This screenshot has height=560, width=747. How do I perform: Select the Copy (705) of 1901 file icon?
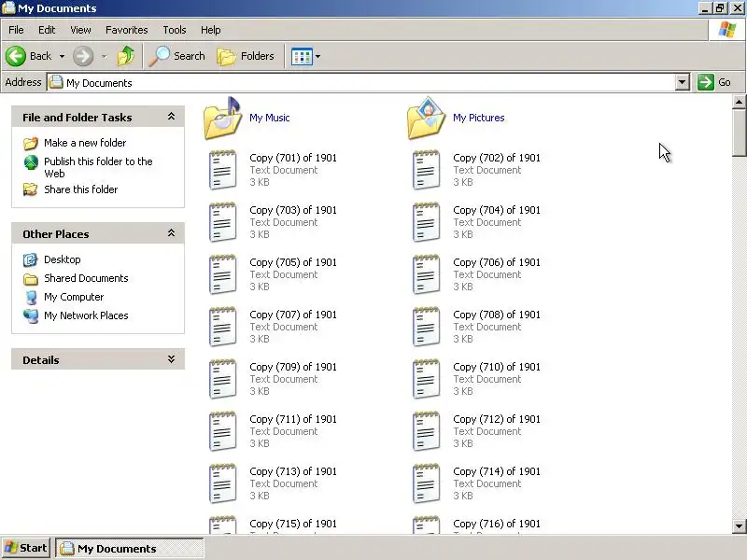pos(222,274)
